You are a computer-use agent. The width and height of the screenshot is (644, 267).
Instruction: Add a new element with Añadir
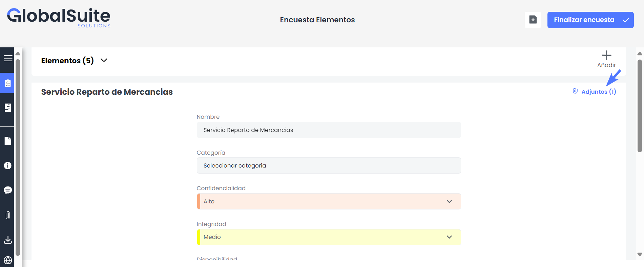(x=606, y=59)
